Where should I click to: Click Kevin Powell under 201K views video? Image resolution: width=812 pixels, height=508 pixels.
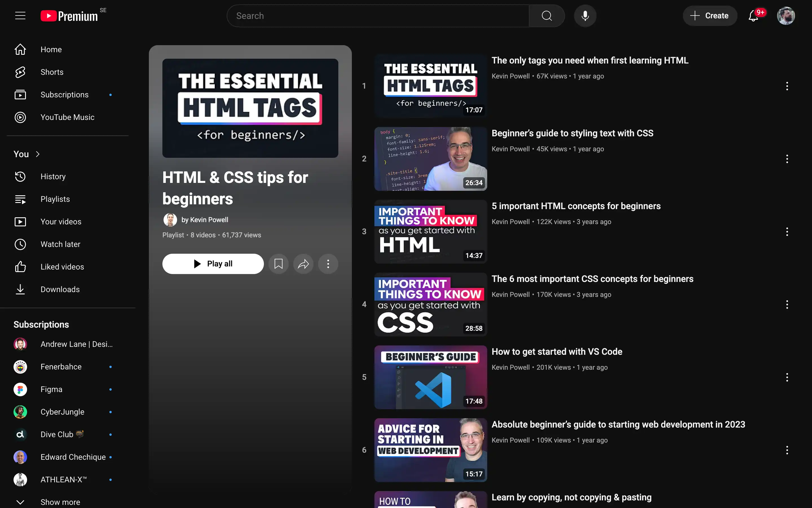pyautogui.click(x=510, y=367)
